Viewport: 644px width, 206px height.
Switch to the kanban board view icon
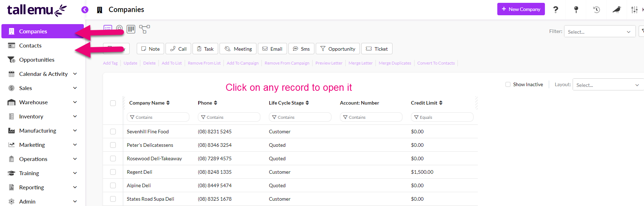pos(131,29)
